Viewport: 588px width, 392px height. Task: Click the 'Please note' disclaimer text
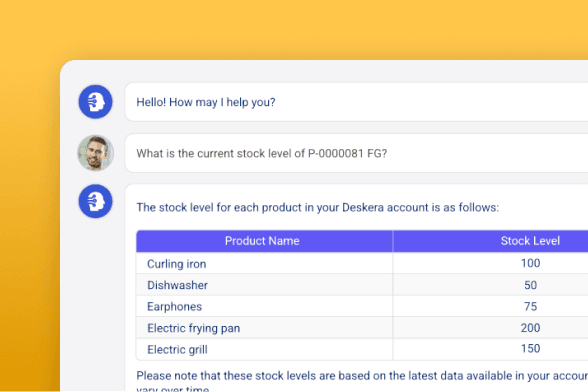pos(362,381)
